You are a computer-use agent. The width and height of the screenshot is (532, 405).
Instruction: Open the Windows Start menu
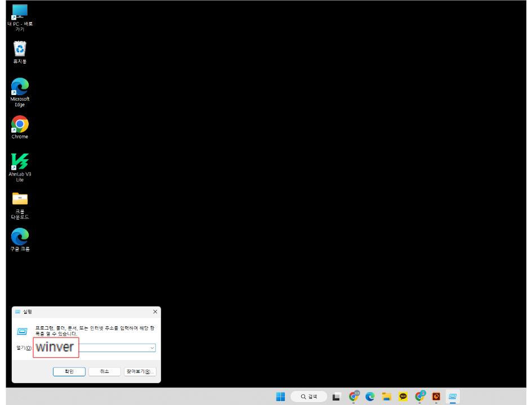pos(280,397)
